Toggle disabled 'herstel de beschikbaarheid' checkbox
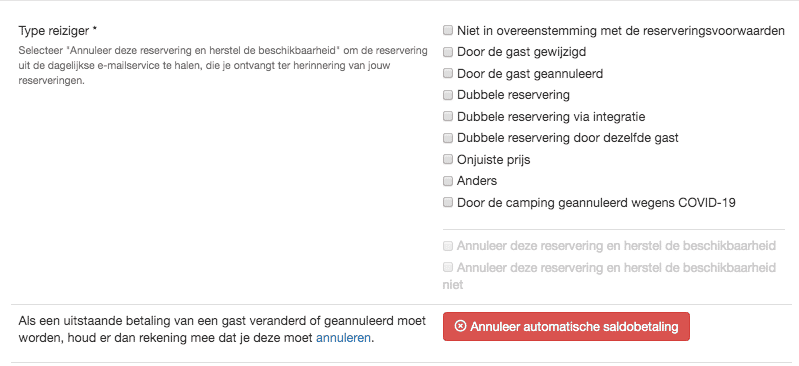This screenshot has height=366, width=799. 447,246
